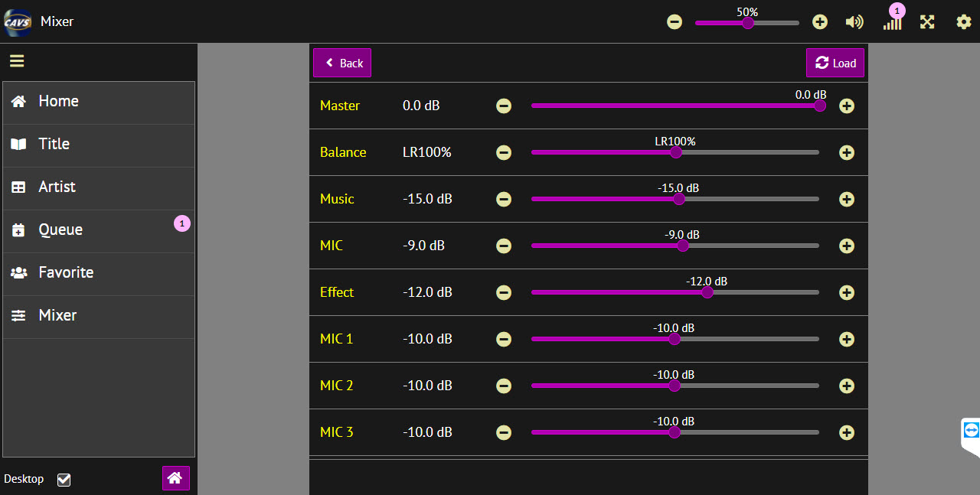Increase top volume with the plus icon
The image size is (980, 495).
[820, 22]
